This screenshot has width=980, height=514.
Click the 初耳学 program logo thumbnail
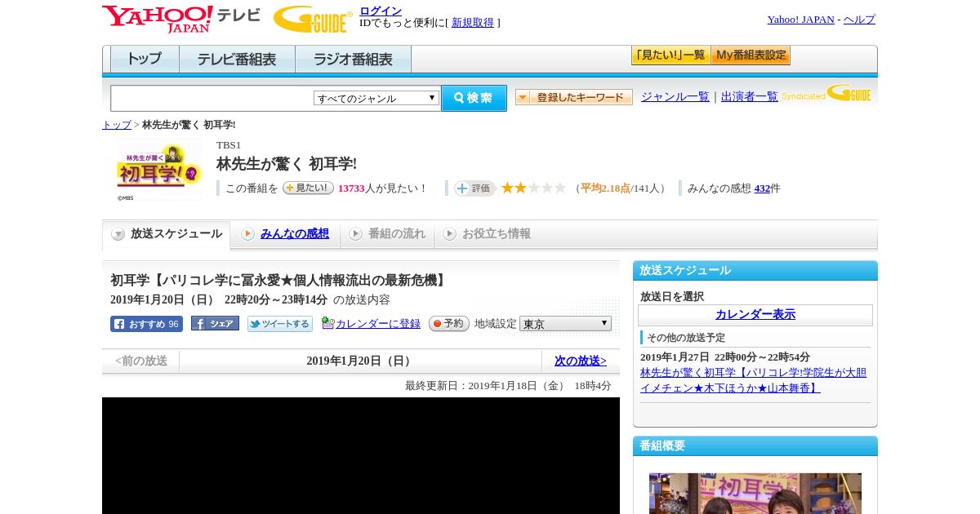[159, 170]
